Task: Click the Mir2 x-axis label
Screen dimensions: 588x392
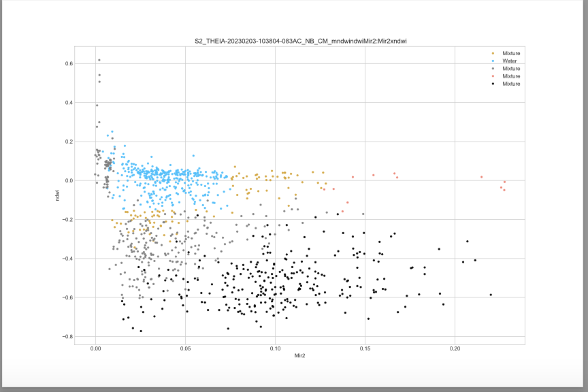Action: (299, 356)
